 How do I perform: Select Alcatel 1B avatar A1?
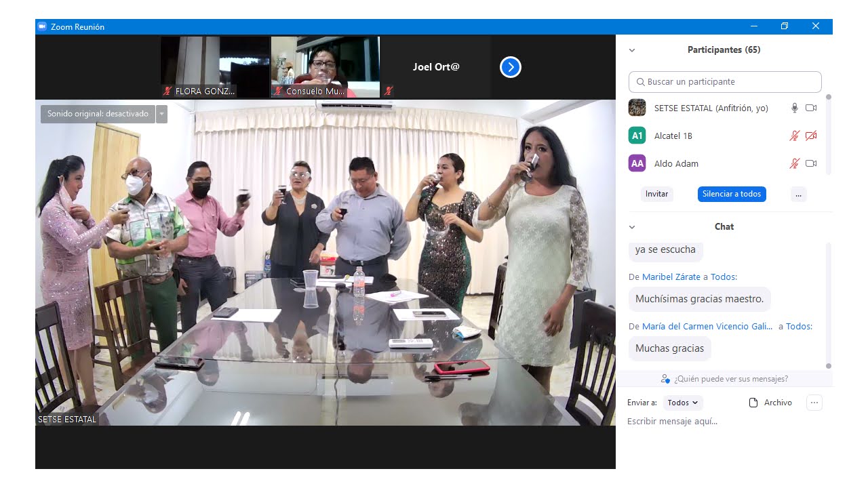tap(637, 136)
